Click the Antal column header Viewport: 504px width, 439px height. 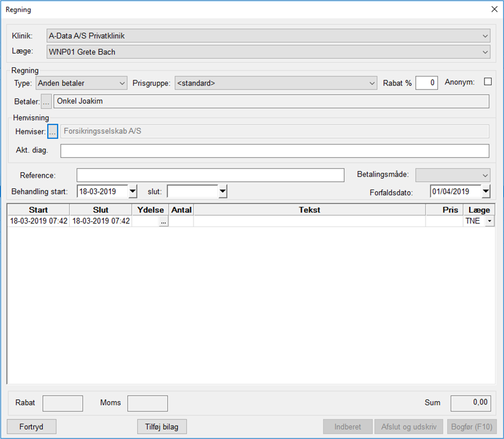[x=181, y=210]
